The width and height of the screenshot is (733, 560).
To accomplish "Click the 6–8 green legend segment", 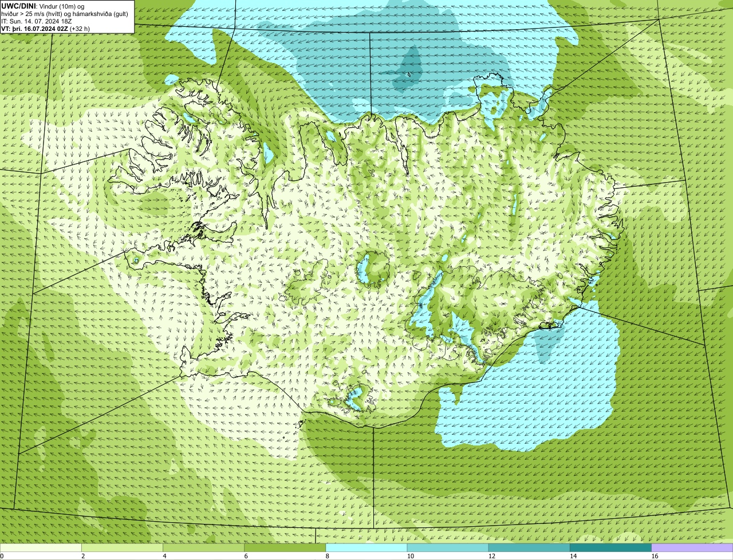I will 285,547.
